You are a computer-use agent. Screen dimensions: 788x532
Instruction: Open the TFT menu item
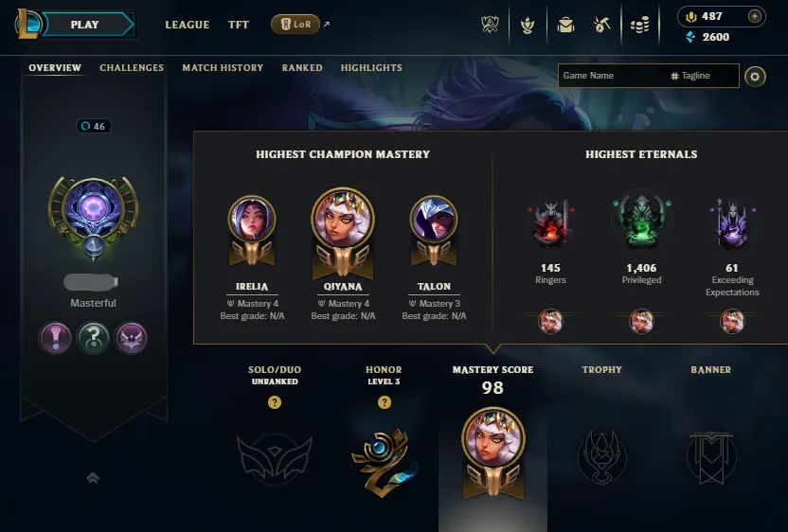(239, 25)
